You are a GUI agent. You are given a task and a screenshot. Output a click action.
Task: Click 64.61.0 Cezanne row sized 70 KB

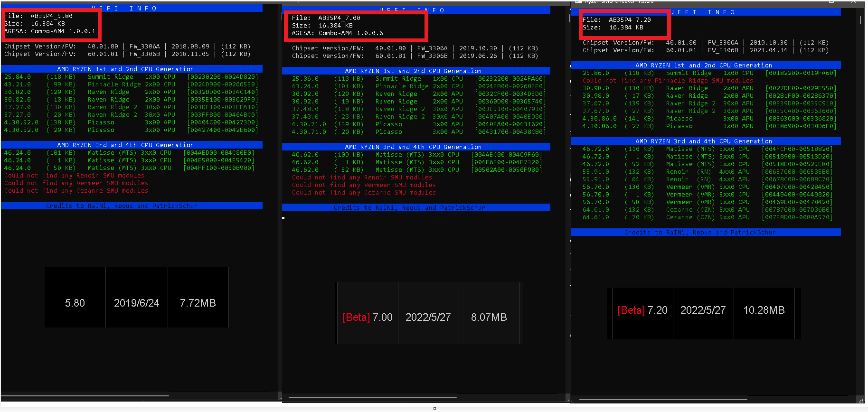pos(708,217)
